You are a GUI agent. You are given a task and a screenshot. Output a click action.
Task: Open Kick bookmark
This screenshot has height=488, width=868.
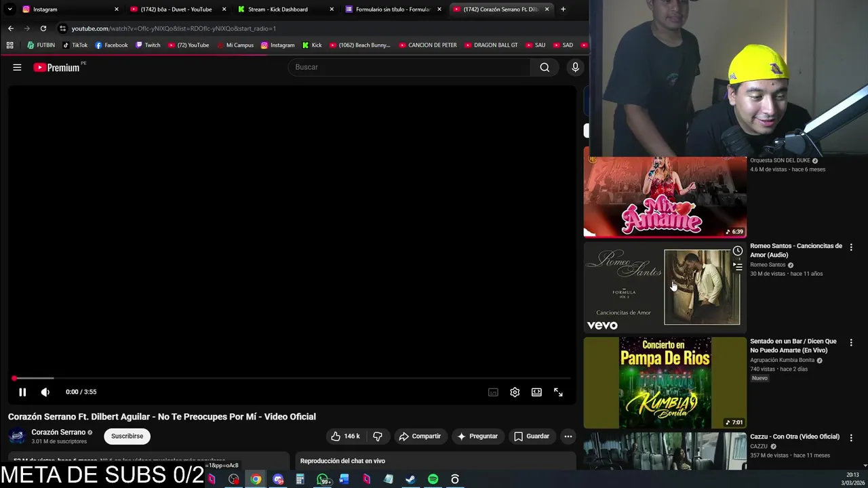coord(312,45)
